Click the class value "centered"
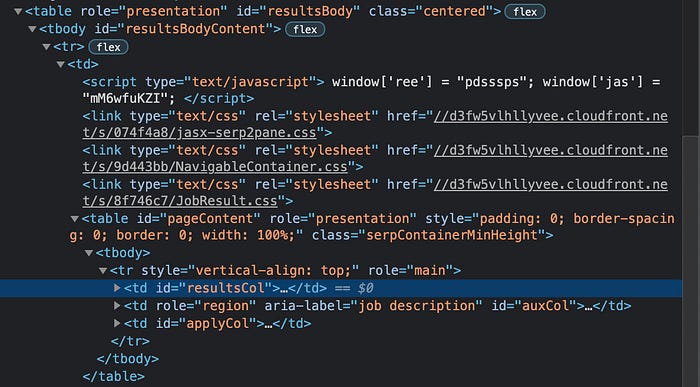Screen dimensions: 700x387 (x=454, y=12)
